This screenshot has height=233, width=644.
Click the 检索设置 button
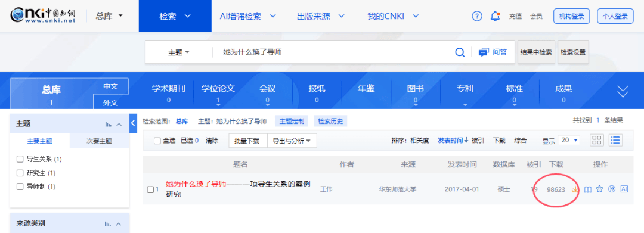573,52
